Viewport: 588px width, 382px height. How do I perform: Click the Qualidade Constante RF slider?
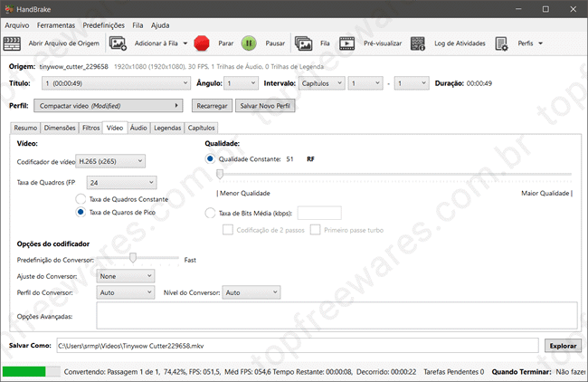point(394,174)
